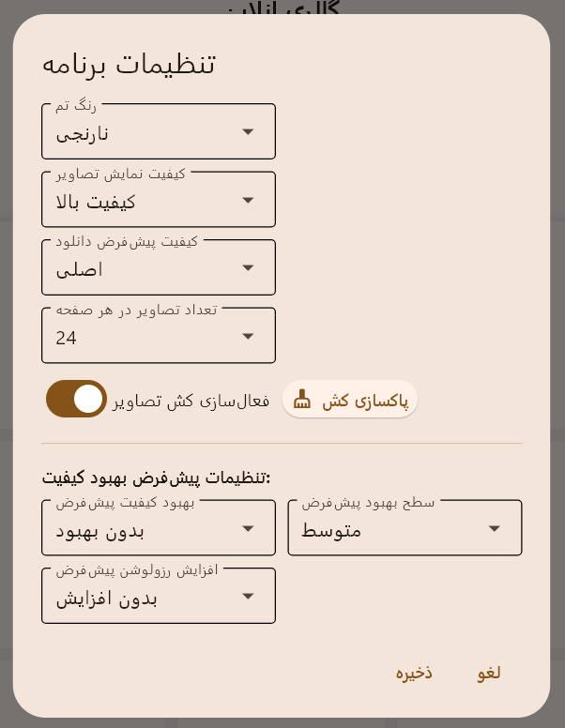Click the arrow icon beside متوسط
This screenshot has height=728, width=565.
coord(495,528)
